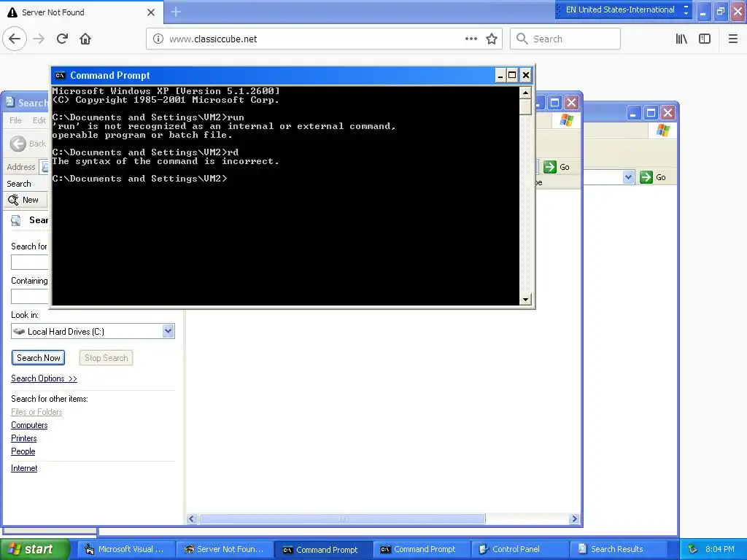Switch to Server Not Found taskbar item
The width and height of the screenshot is (747, 560).
225,550
